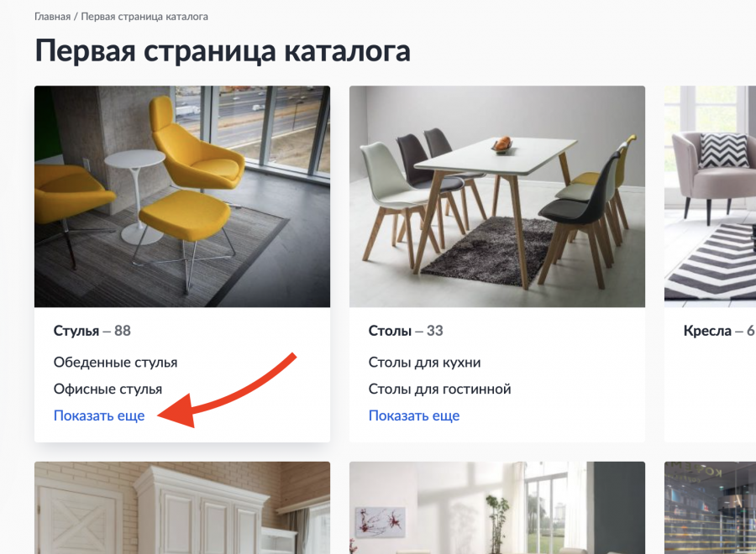Open the Стулья category heading
Screen dimensions: 756x554
pyautogui.click(x=76, y=331)
